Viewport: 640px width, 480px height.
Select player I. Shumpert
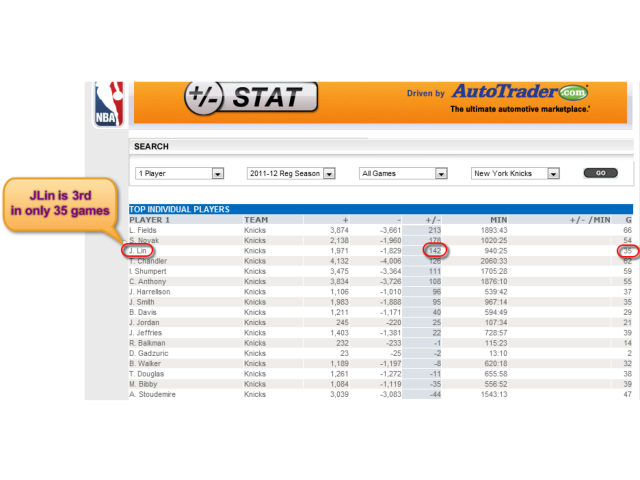148,271
